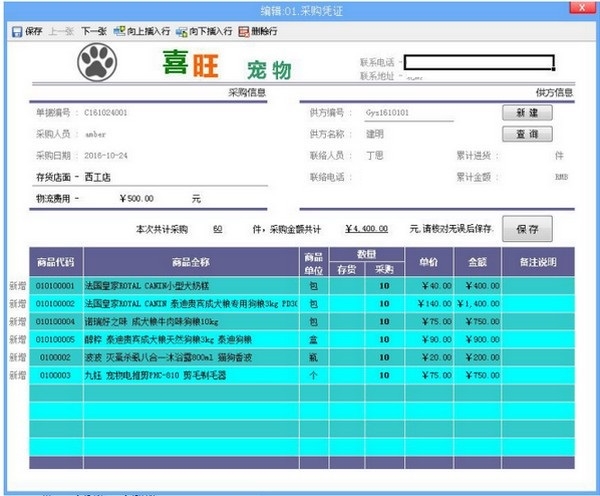Screen dimensions: 600x496
Task: Click 单价 column header
Action: tap(429, 262)
